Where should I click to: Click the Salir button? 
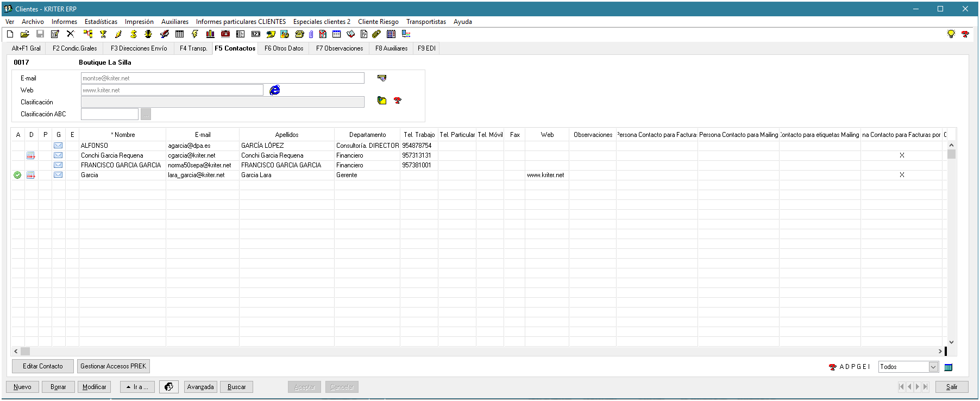click(952, 387)
